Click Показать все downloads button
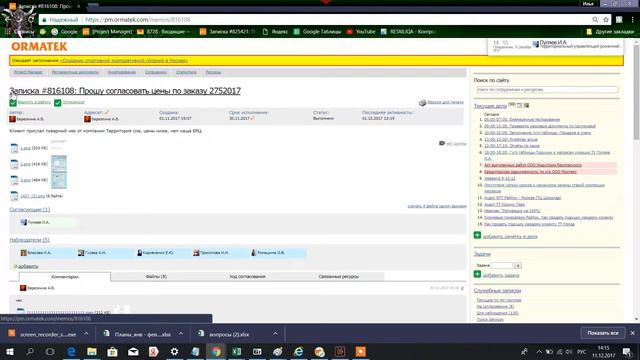Screen dimensions: 640x360 [603, 333]
